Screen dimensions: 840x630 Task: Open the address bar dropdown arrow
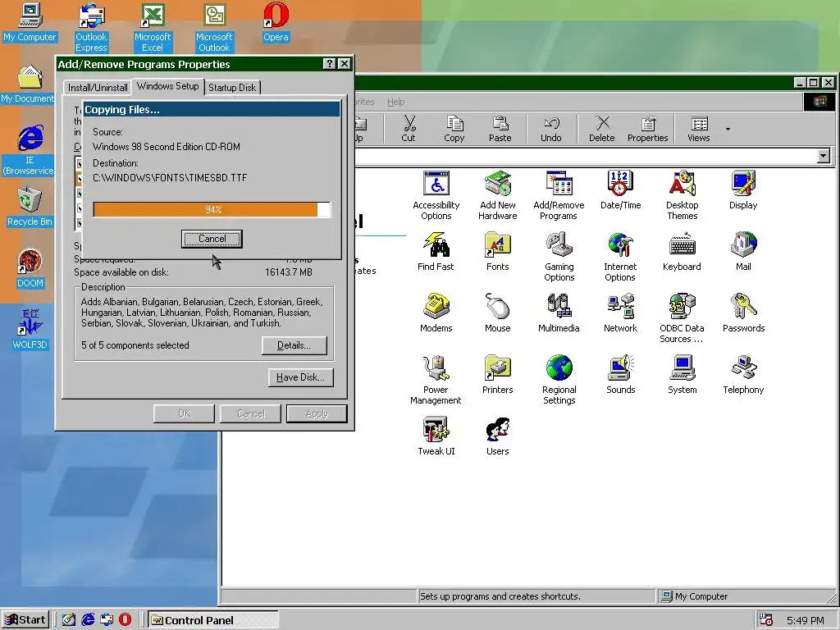pos(824,156)
